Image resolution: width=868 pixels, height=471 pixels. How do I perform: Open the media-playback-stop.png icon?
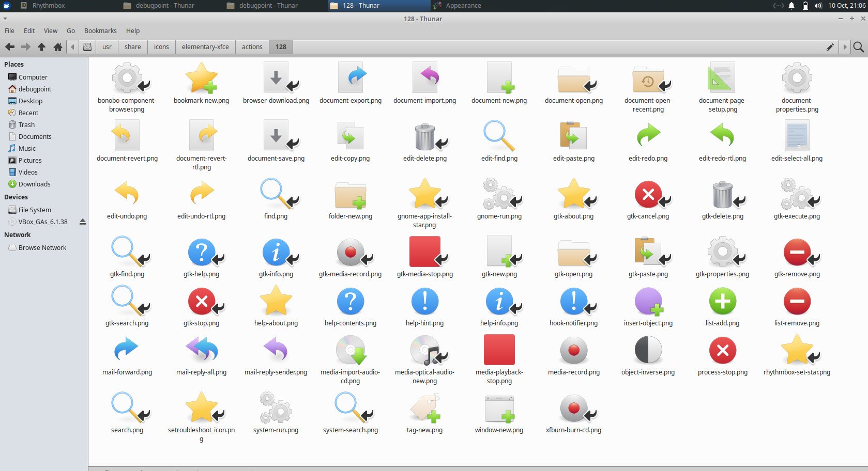499,350
